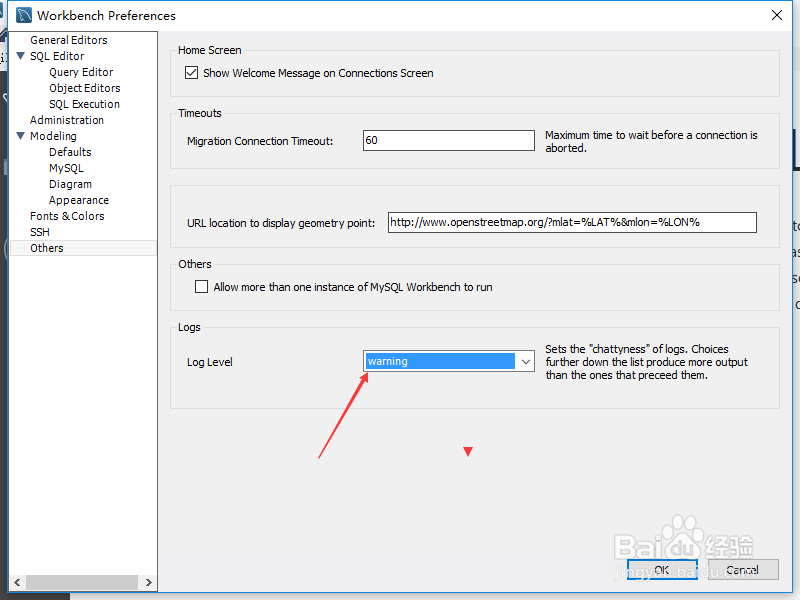Collapse the SQL Editor tree node
This screenshot has width=800, height=600.
pos(21,56)
